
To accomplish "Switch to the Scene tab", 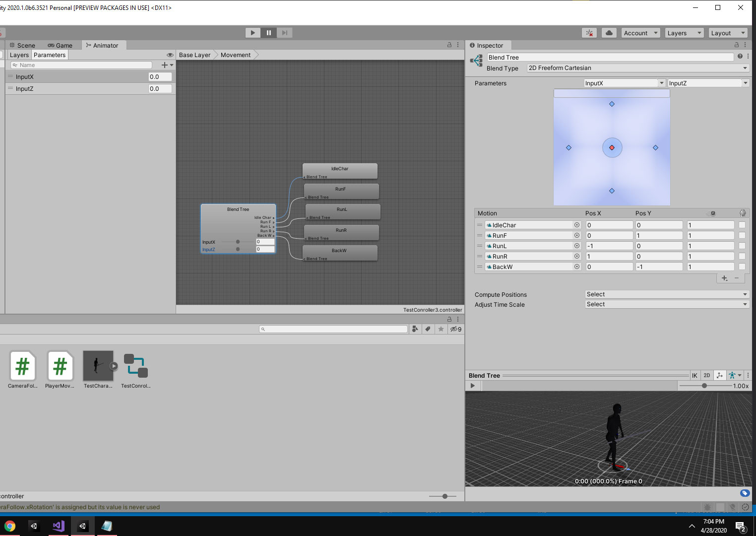I will 22,45.
